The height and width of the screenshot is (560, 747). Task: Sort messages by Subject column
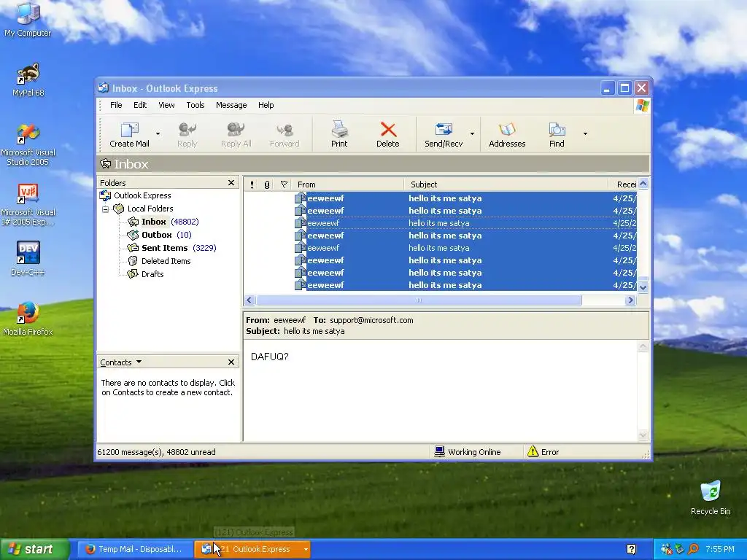click(x=506, y=184)
